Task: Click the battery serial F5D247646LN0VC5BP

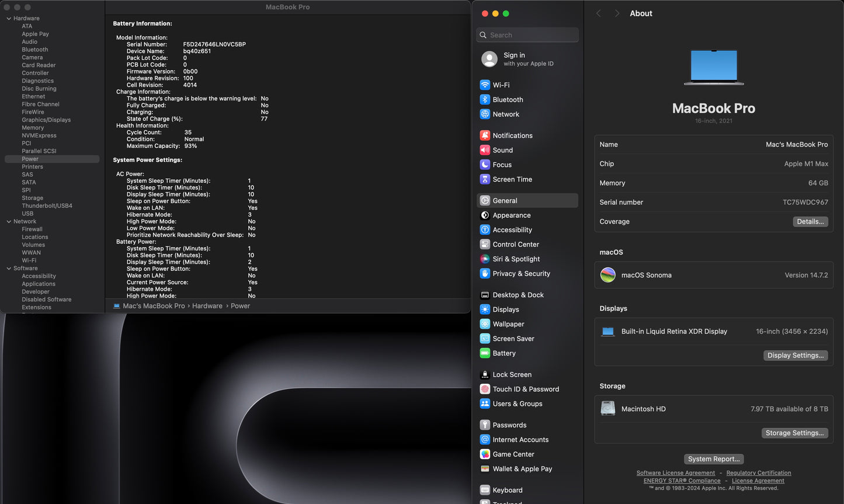Action: click(x=214, y=44)
